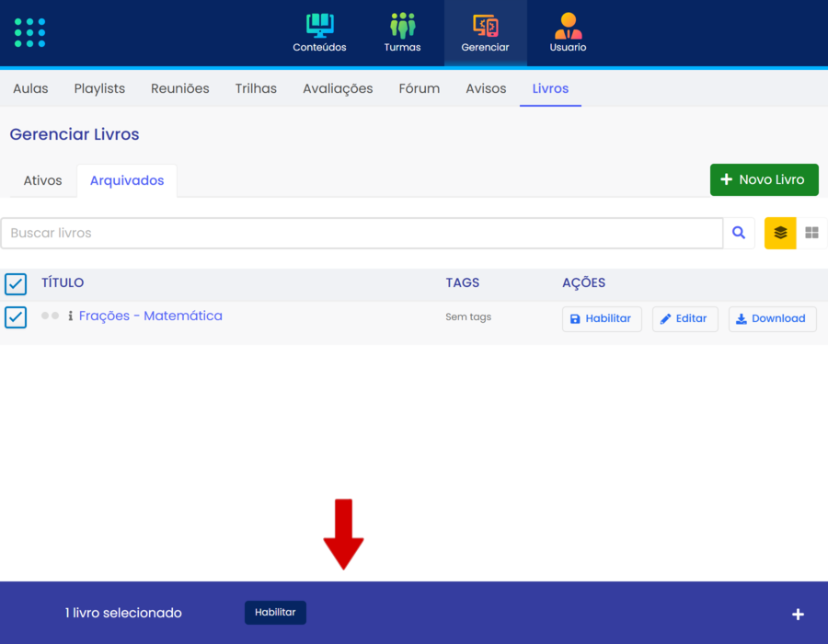Switch to stacked list view
The width and height of the screenshot is (828, 644).
[x=780, y=234]
